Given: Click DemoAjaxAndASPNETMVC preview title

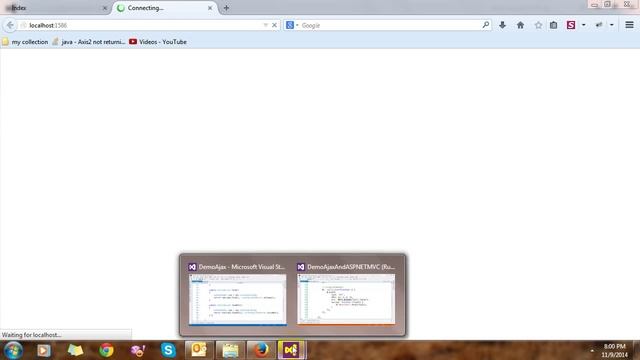Looking at the screenshot, I should pyautogui.click(x=351, y=267).
